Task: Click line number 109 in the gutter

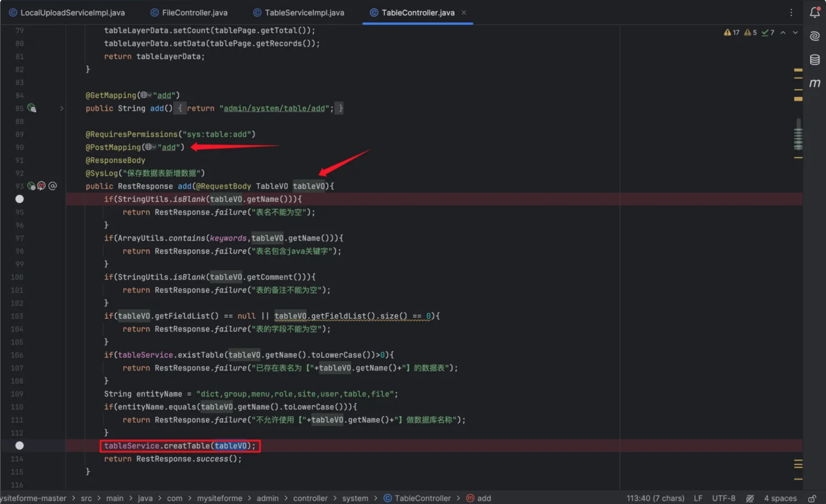Action: (x=17, y=394)
